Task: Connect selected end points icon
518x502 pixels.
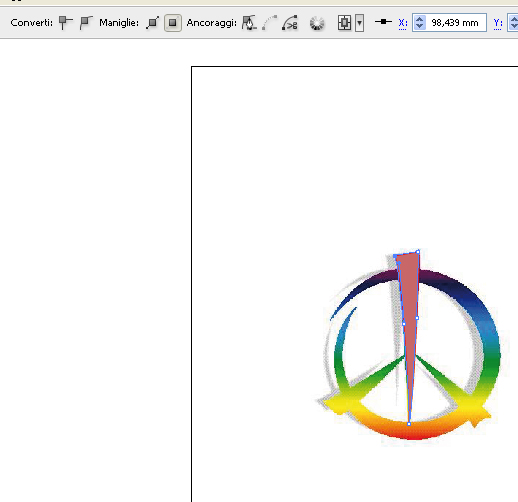Action: click(x=269, y=23)
